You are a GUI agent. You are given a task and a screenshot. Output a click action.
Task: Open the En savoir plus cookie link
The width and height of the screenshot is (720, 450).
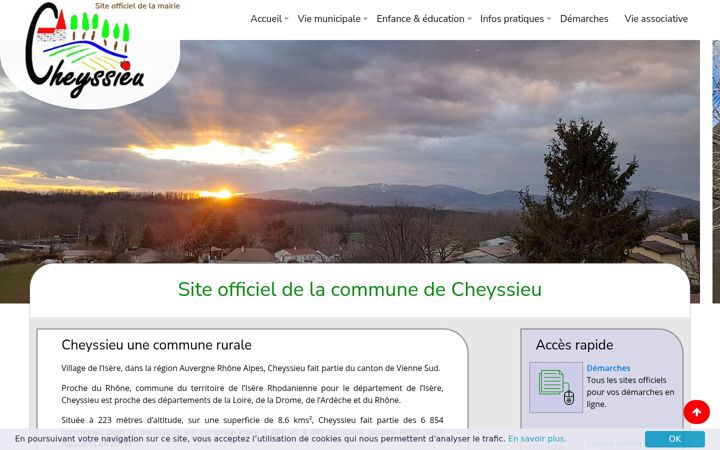(537, 439)
